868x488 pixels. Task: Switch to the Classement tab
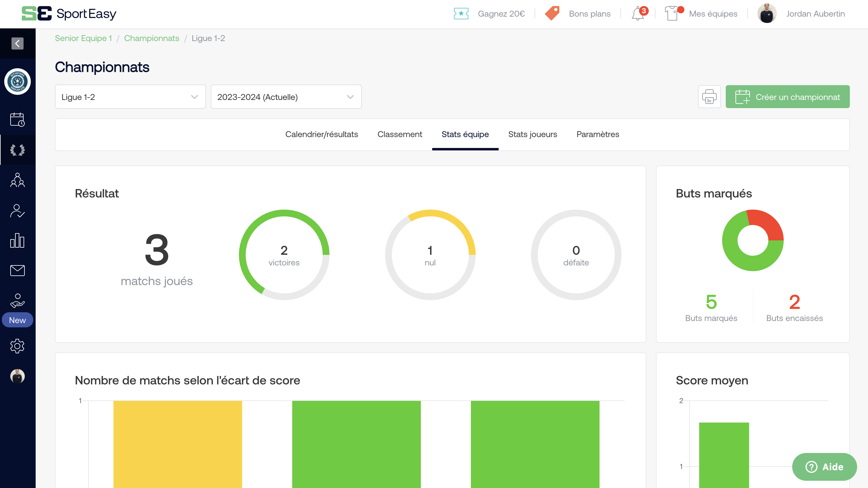point(400,134)
